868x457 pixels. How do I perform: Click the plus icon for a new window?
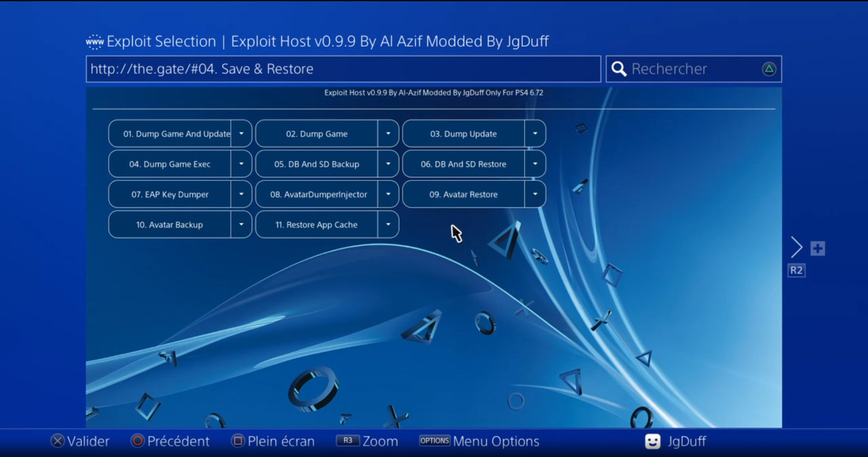coord(818,249)
